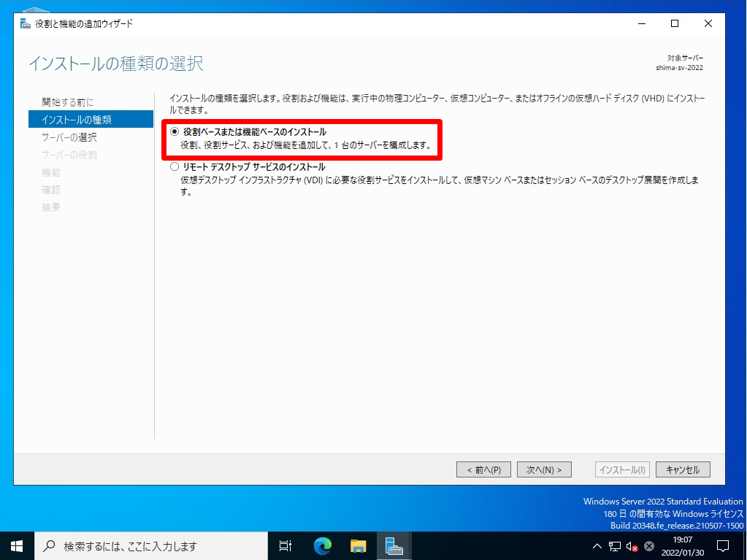Select the インストールの種類 step in sidebar
The image size is (747, 560).
pyautogui.click(x=91, y=120)
